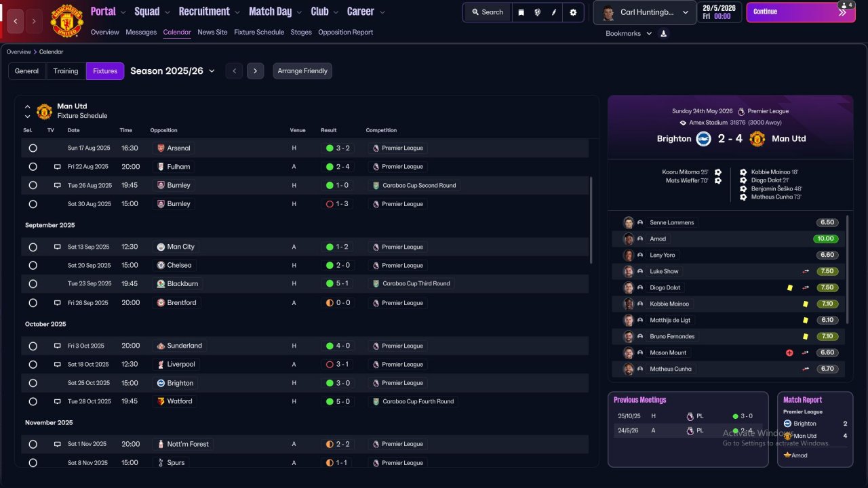
Task: Click Diogo Dalot's yellow card icon
Action: [790, 287]
